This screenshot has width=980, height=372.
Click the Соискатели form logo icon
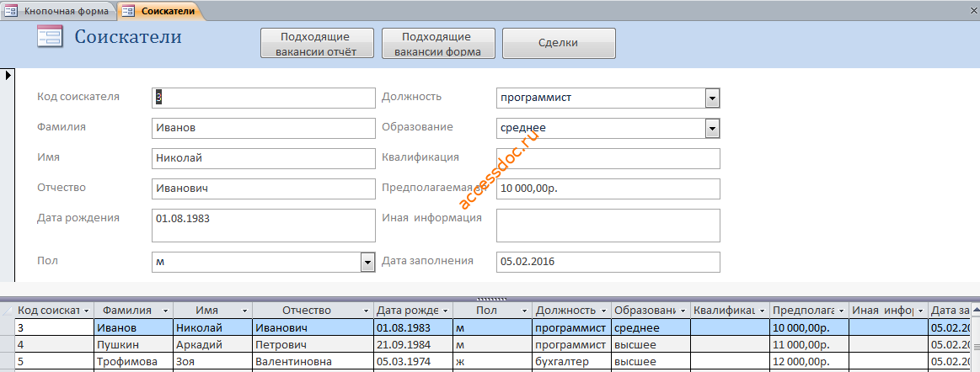click(x=50, y=35)
